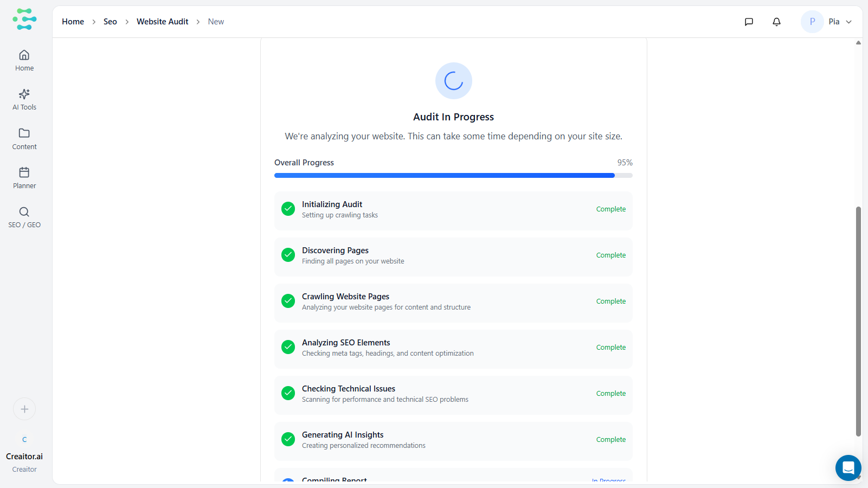Go to Website Audit breadcrumb
Viewport: 868px width, 488px height.
tap(162, 22)
